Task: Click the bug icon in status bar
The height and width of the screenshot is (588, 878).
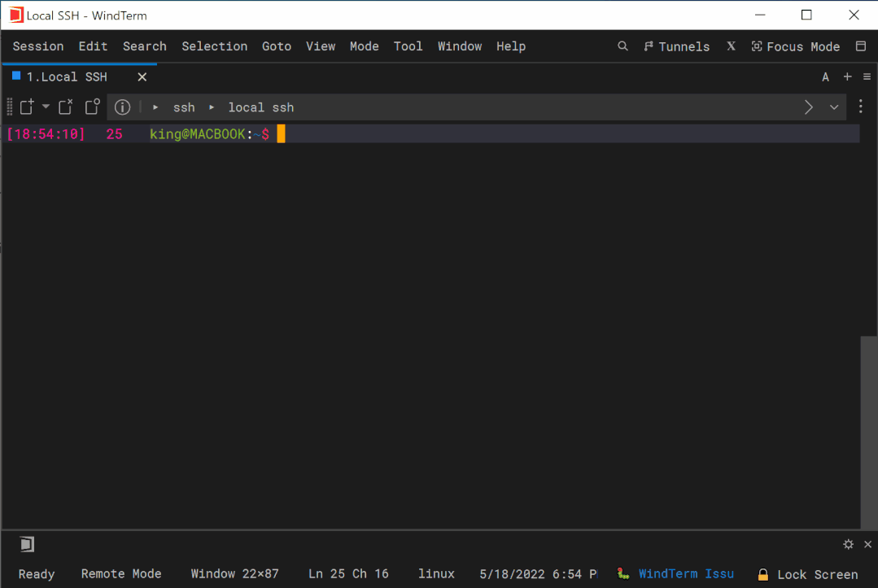Action: 622,573
